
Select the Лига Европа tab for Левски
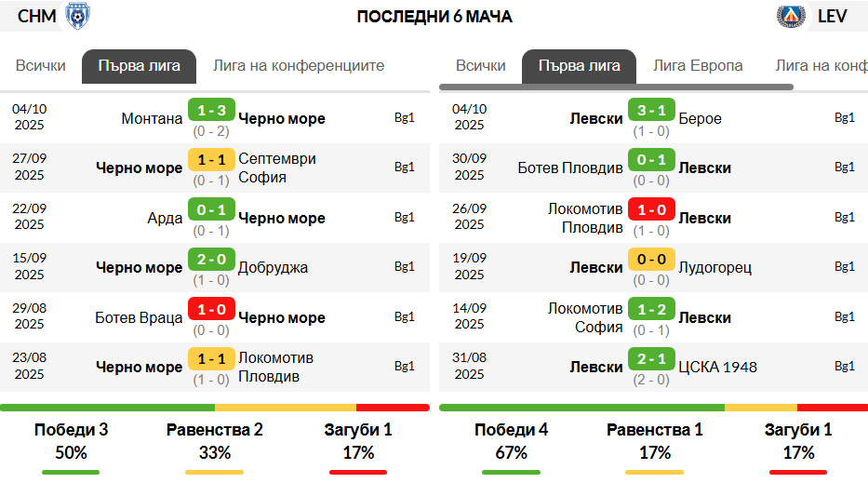tap(698, 66)
